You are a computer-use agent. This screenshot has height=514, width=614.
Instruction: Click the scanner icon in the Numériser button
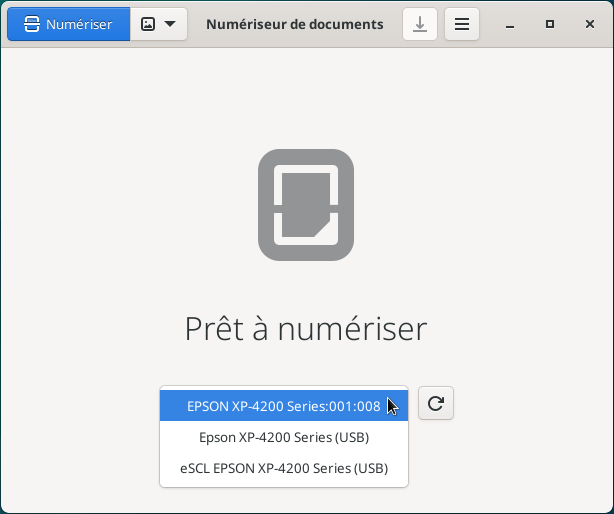pos(32,24)
